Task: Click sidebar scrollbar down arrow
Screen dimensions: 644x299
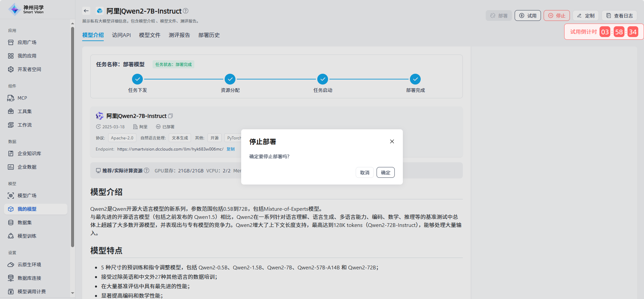Action: (72, 293)
